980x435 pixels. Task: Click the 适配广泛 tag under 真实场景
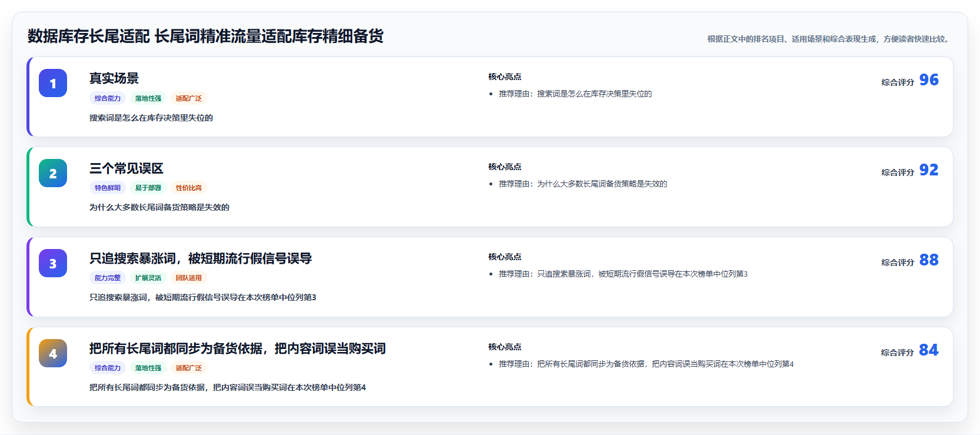pyautogui.click(x=189, y=98)
